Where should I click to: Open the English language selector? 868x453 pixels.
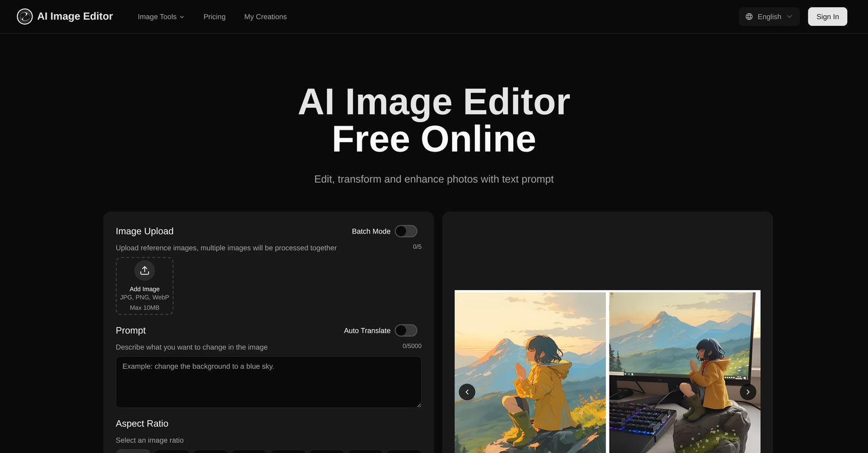point(768,16)
